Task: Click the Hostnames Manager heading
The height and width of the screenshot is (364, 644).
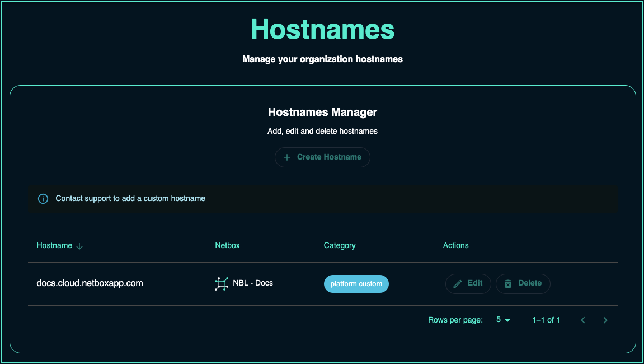Action: (x=322, y=112)
